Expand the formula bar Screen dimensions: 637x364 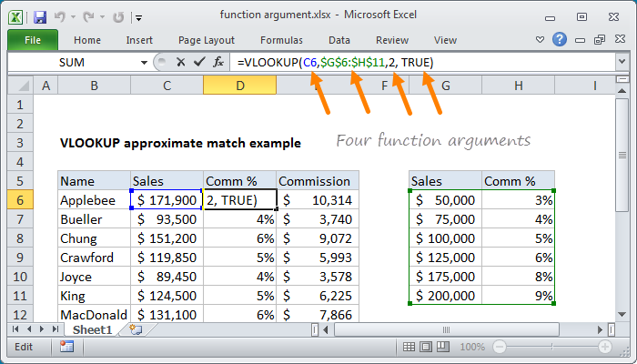point(622,62)
